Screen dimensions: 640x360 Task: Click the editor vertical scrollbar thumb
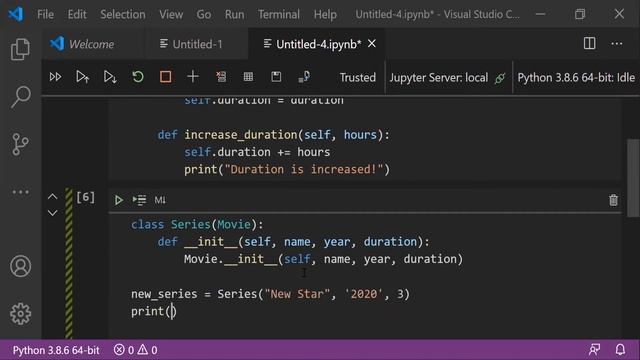[x=633, y=178]
